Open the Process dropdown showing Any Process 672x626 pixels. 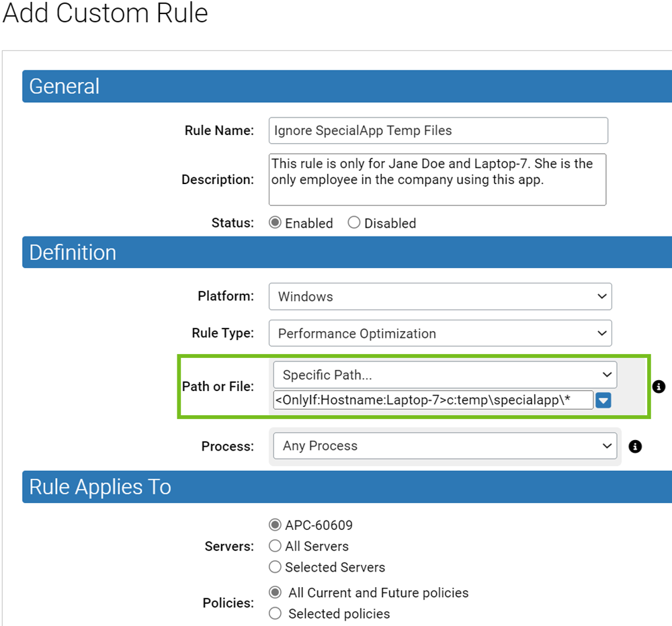(x=445, y=445)
